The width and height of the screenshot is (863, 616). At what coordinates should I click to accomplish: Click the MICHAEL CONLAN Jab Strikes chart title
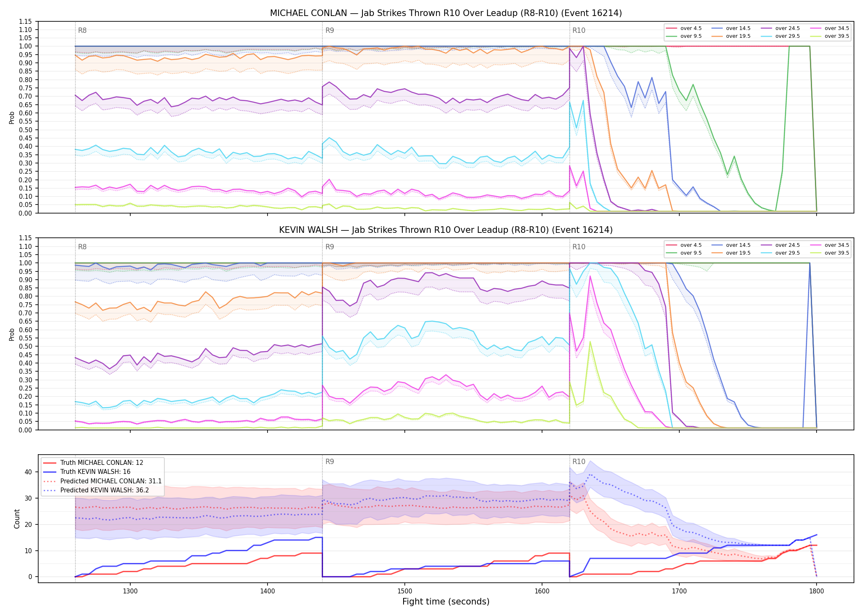446,13
